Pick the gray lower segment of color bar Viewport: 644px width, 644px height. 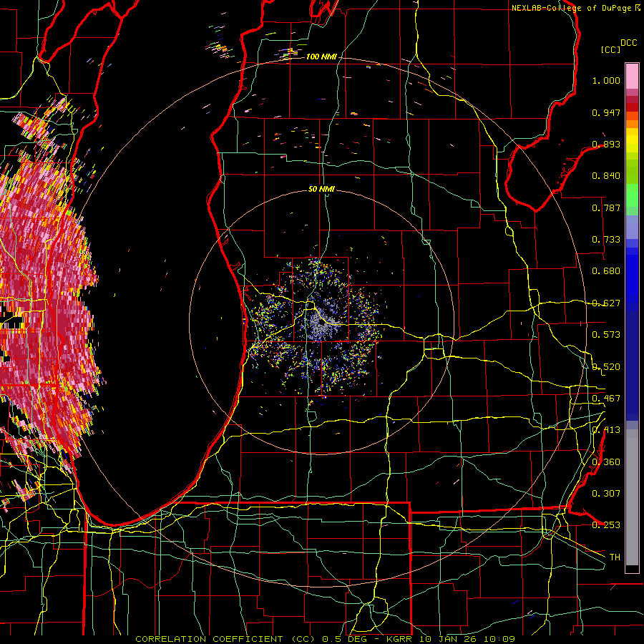[x=632, y=497]
